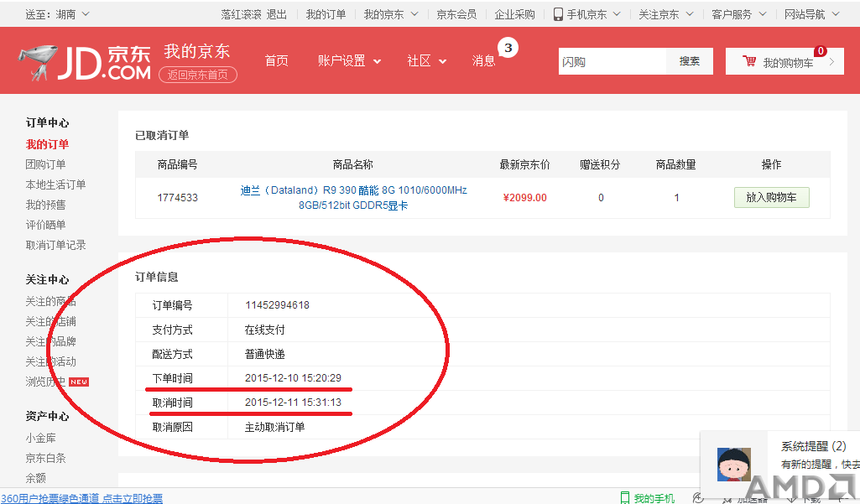Select 取消订单记录 in the sidebar
The height and width of the screenshot is (504, 860).
55,245
